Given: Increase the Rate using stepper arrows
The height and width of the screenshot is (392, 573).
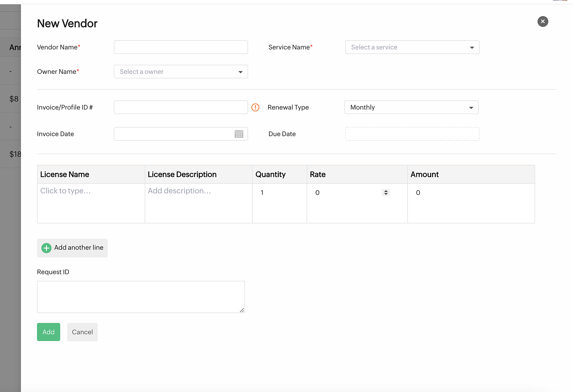Looking at the screenshot, I should (x=386, y=191).
